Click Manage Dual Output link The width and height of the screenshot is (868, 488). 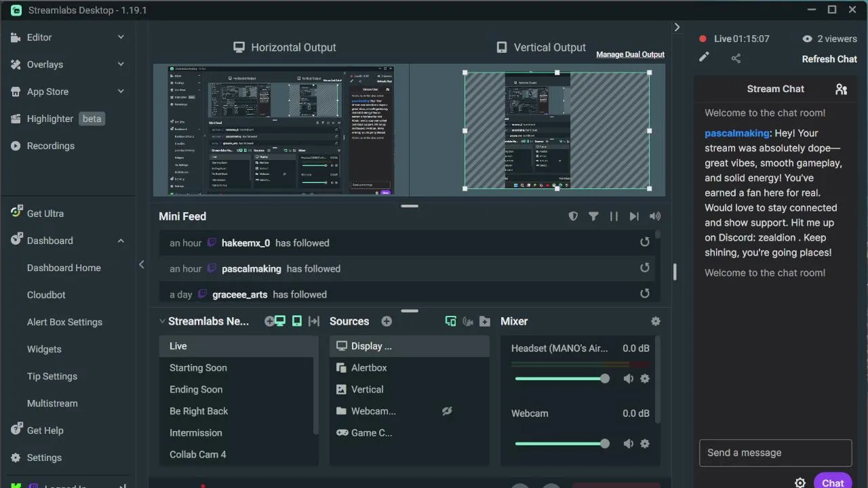tap(630, 54)
